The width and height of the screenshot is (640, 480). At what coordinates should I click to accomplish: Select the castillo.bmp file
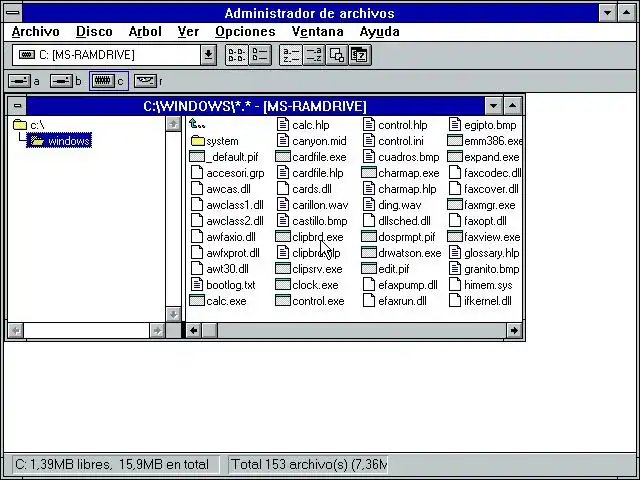click(312, 221)
